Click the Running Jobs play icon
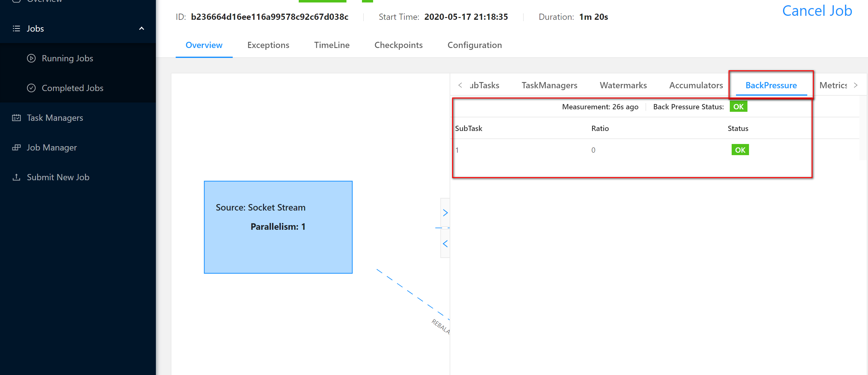 (x=31, y=58)
